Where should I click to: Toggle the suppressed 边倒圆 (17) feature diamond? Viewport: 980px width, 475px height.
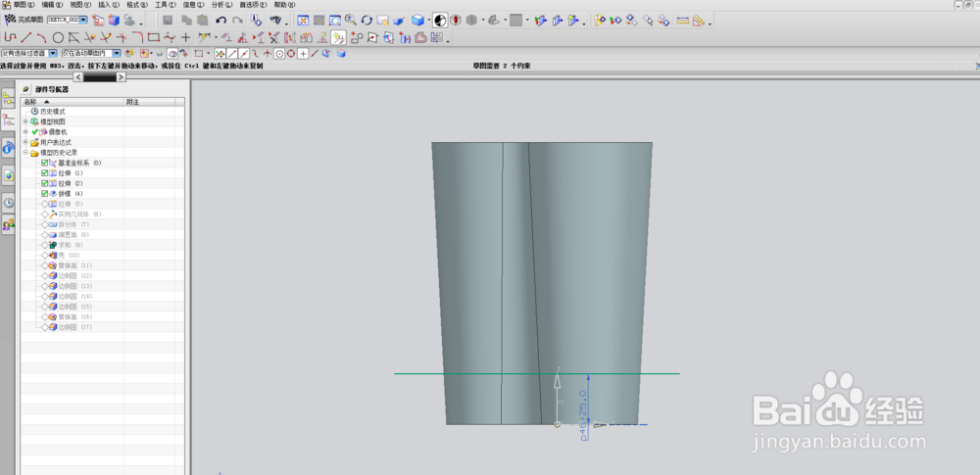click(44, 327)
